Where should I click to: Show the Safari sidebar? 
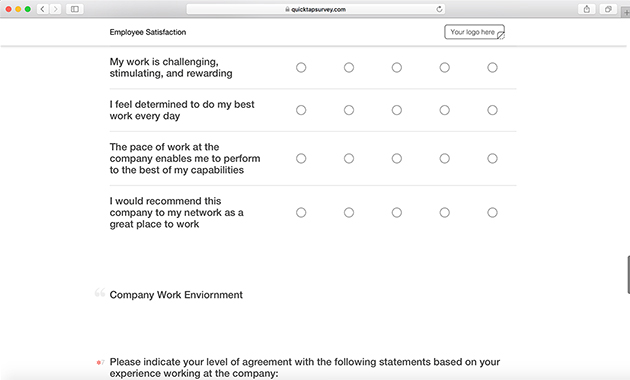pyautogui.click(x=75, y=9)
